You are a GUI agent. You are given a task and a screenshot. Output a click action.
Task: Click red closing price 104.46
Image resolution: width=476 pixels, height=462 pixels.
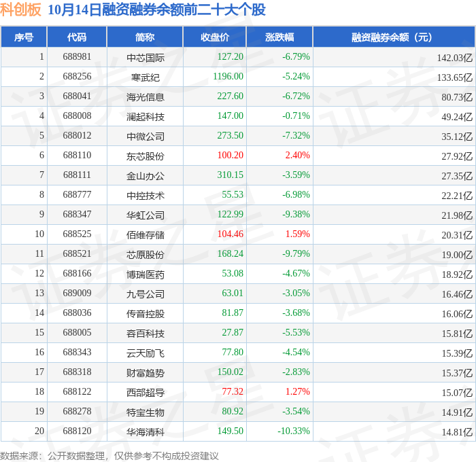231,234
